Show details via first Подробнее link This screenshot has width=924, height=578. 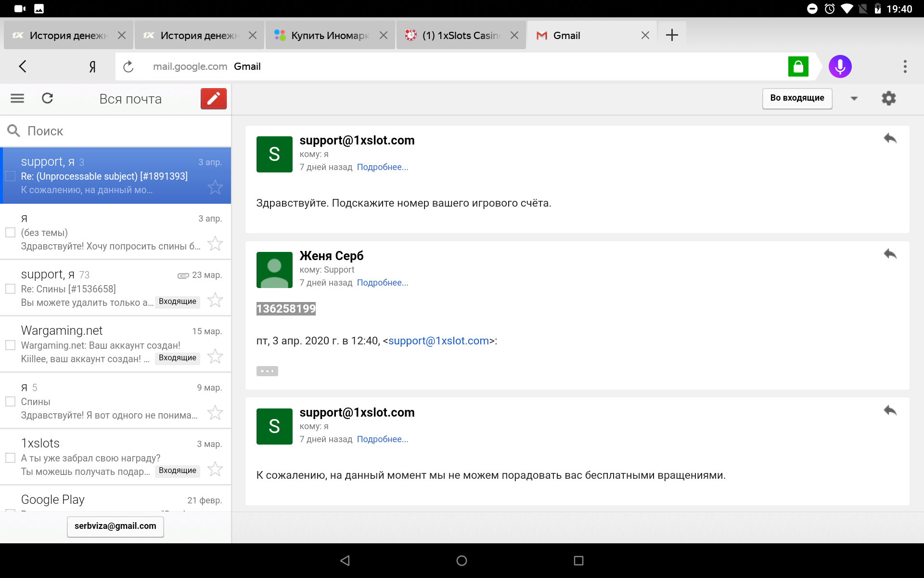tap(382, 167)
